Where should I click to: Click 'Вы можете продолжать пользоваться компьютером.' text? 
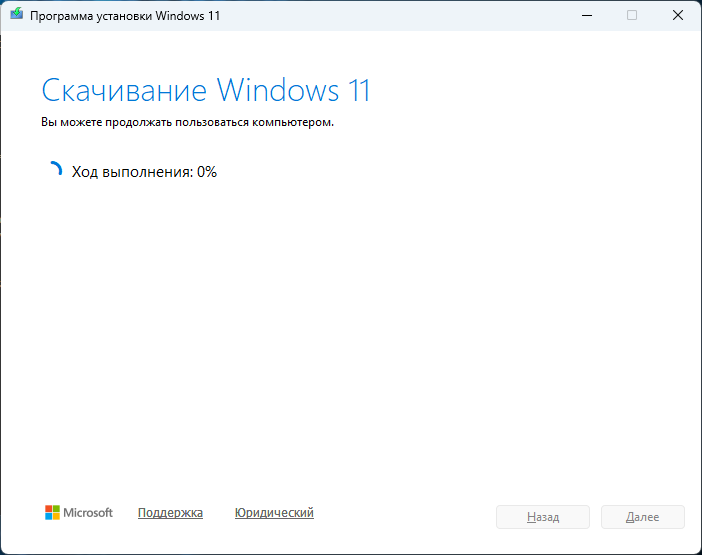(x=188, y=122)
